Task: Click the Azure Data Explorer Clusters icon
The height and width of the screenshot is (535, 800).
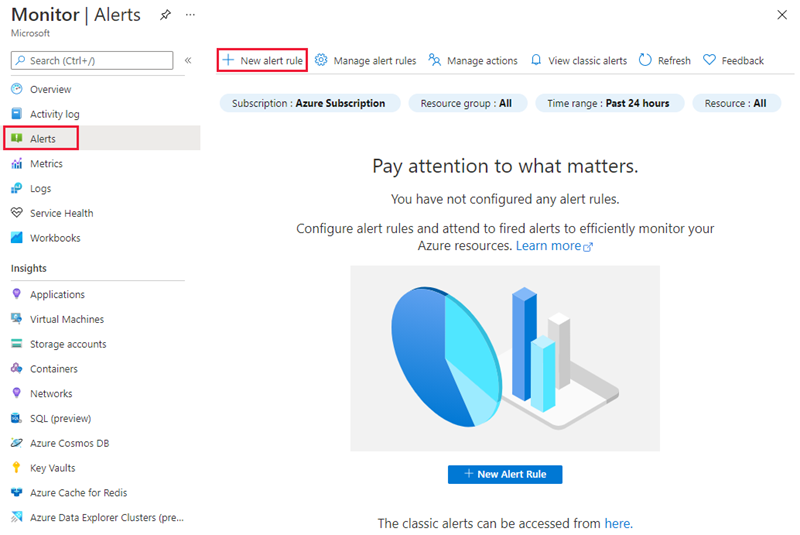Action: (17, 517)
